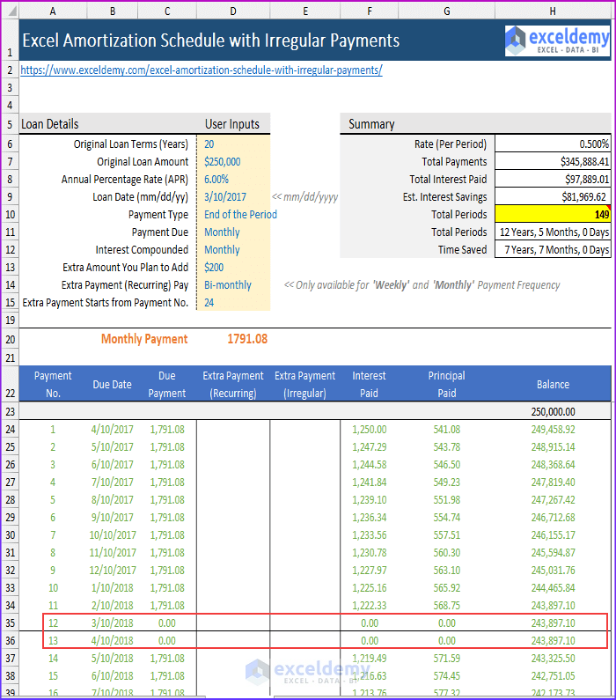Viewport: 616px width, 700px height.
Task: Click the exceldemy logo in the title banner
Action: [557, 41]
